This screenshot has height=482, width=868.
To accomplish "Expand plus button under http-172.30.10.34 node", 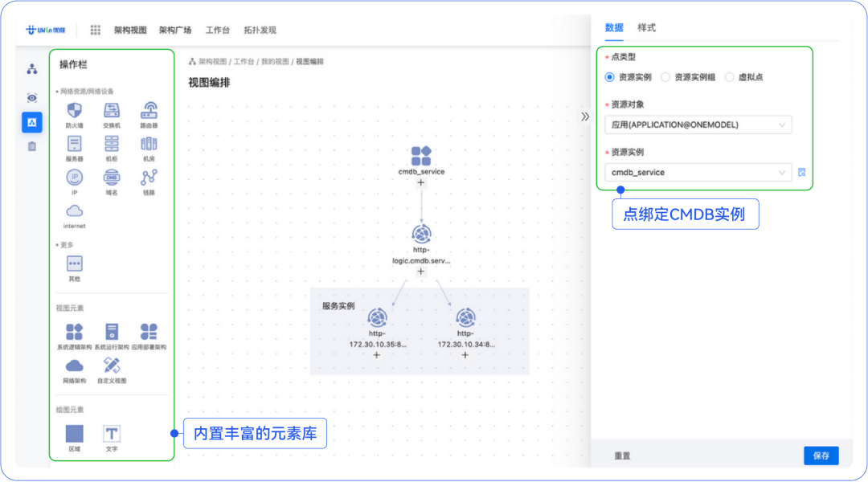I will pos(465,355).
